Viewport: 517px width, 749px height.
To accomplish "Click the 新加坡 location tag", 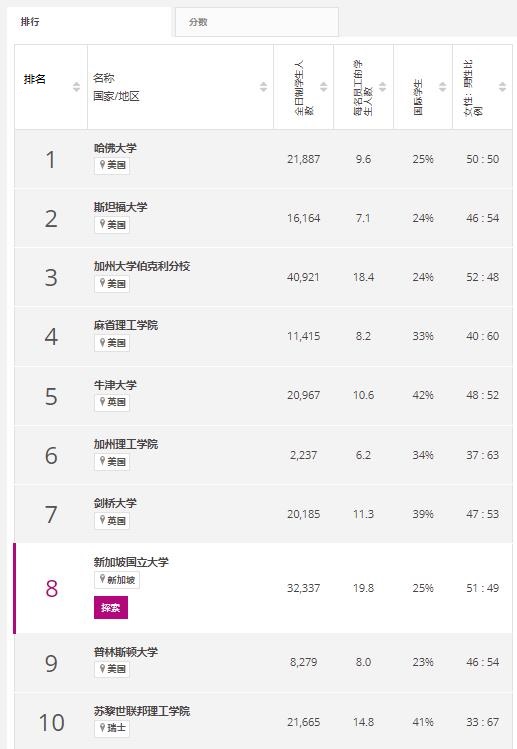I will click(117, 580).
